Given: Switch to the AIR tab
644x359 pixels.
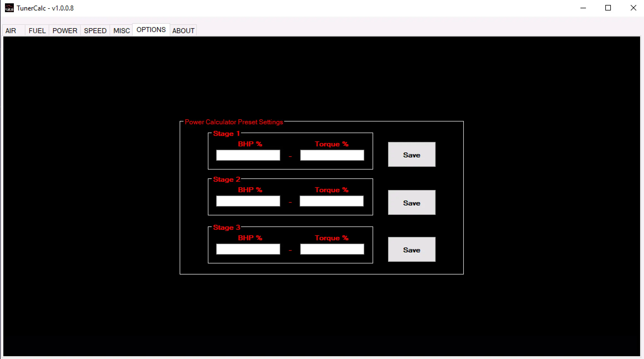Looking at the screenshot, I should click(11, 31).
